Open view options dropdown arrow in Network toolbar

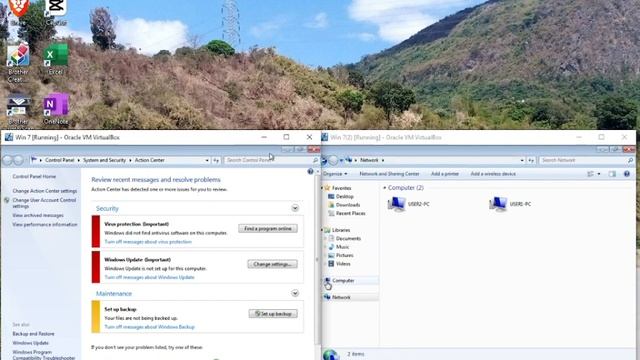[x=599, y=174]
